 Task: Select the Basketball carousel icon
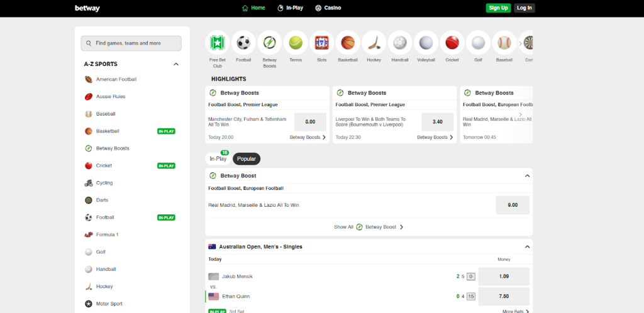[348, 43]
